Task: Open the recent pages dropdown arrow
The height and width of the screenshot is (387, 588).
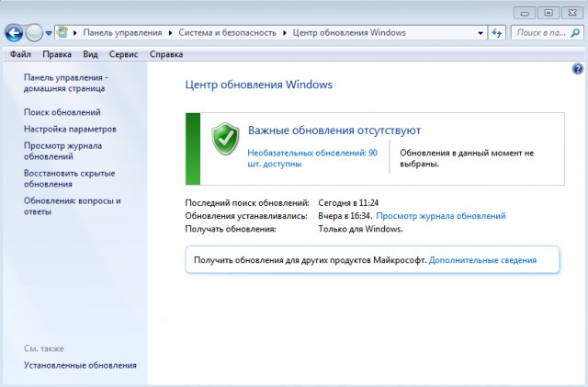Action: tap(49, 33)
